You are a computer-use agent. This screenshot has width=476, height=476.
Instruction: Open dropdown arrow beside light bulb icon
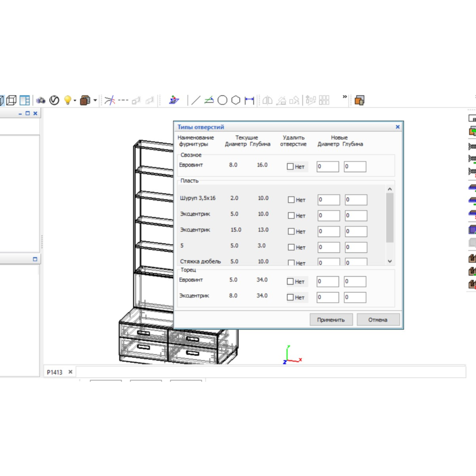click(75, 101)
